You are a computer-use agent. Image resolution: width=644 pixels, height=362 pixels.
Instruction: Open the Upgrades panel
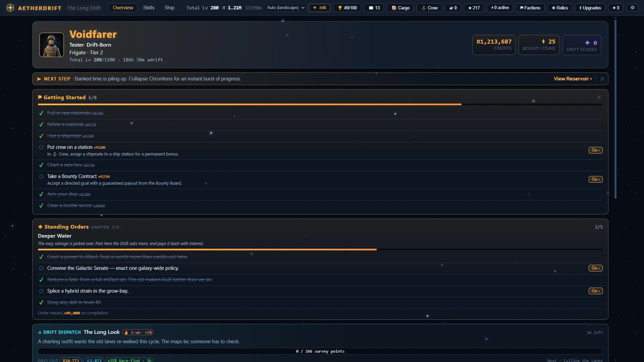point(590,8)
